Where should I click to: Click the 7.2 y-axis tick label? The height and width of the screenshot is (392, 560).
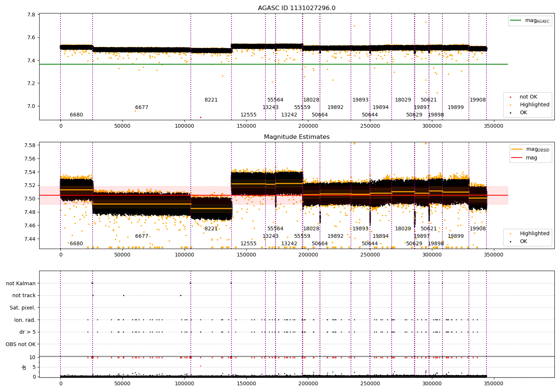pyautogui.click(x=31, y=83)
